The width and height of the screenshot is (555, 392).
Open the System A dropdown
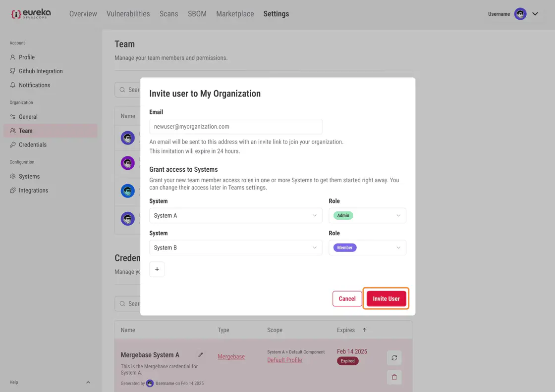pyautogui.click(x=235, y=216)
